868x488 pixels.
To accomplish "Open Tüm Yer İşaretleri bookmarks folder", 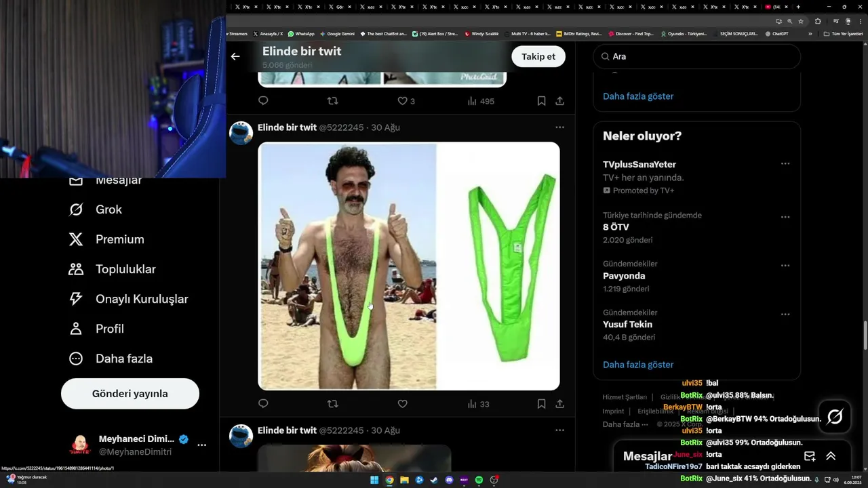I will [844, 33].
